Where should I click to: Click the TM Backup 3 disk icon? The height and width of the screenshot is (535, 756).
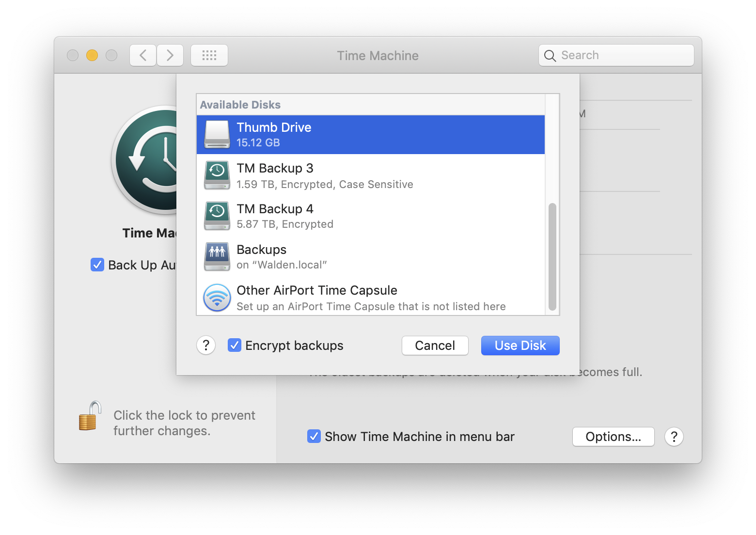(217, 175)
